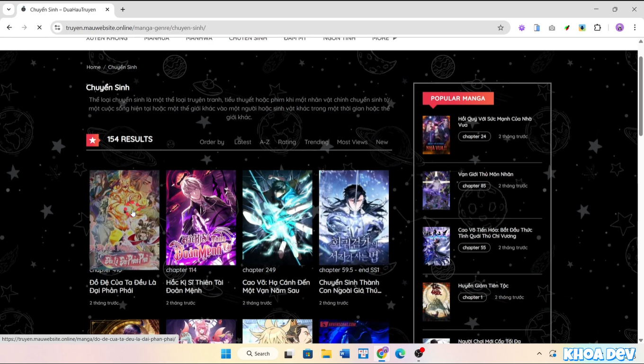644x364 pixels.
Task: Open chapter 85 in Popular Manga
Action: (x=474, y=186)
